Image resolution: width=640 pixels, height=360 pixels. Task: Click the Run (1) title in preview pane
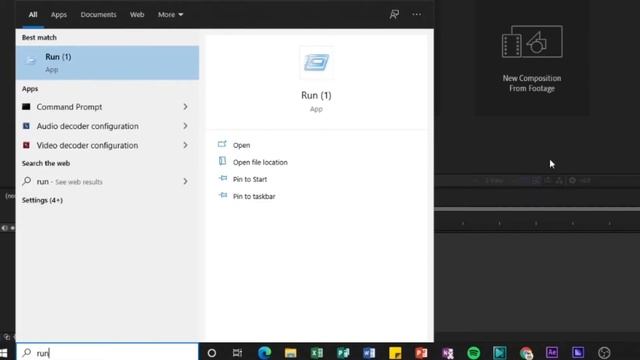click(x=316, y=96)
